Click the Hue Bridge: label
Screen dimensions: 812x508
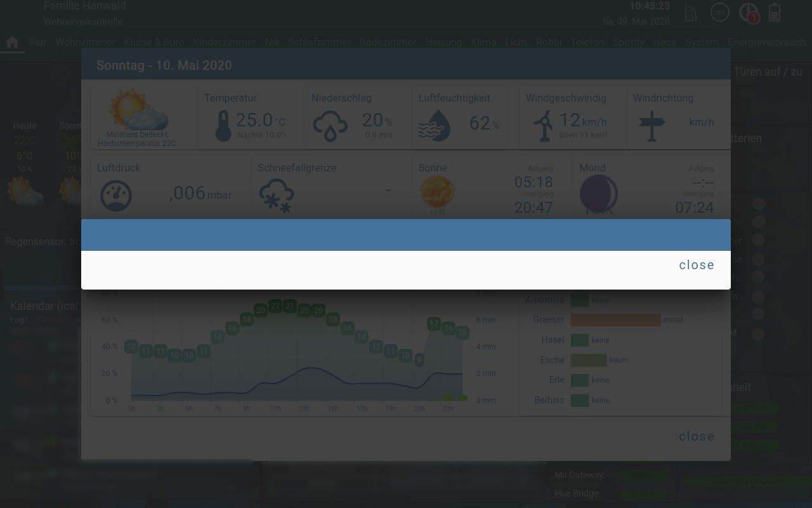577,493
